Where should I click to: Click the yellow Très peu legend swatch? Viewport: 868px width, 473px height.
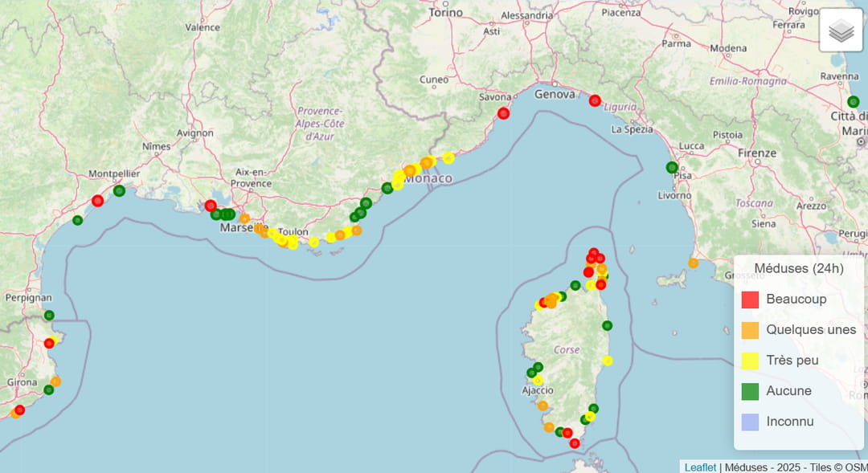[750, 361]
